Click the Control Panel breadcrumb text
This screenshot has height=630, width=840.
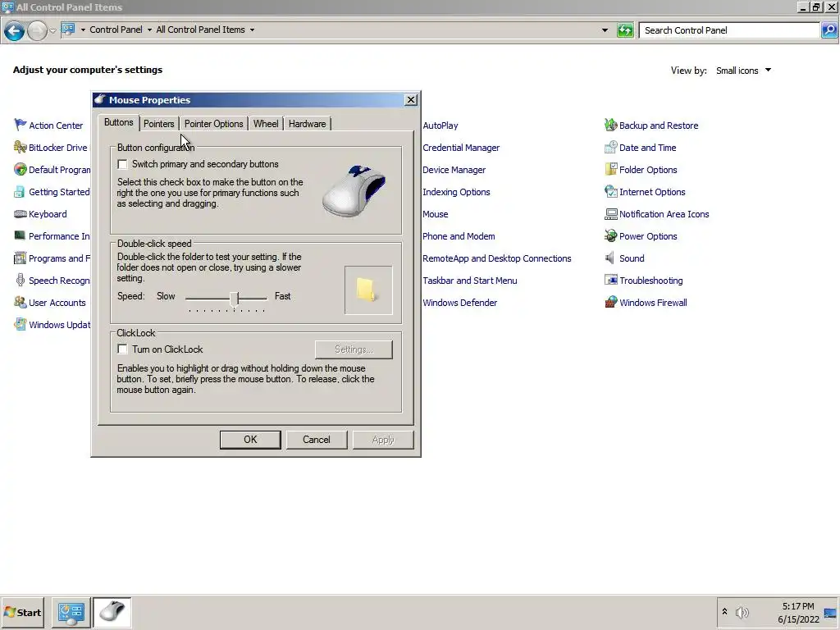[x=116, y=30]
